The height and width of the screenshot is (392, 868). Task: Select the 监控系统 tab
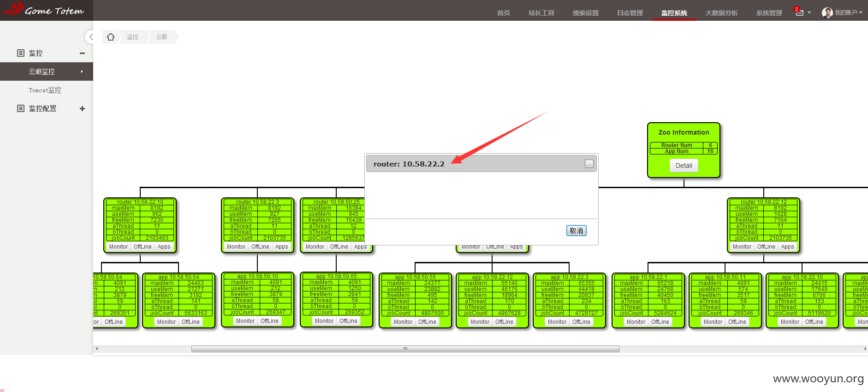pyautogui.click(x=674, y=13)
